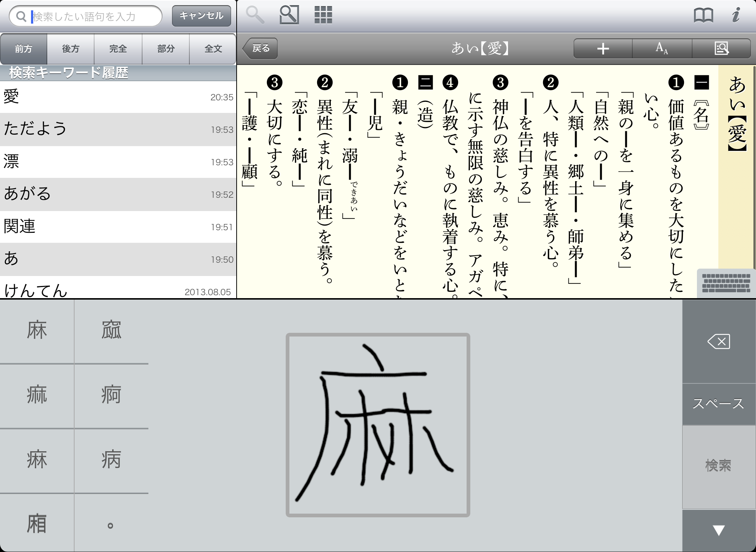Hide the keyboard with the down arrow
Viewport: 756px width, 552px height.
(x=718, y=531)
